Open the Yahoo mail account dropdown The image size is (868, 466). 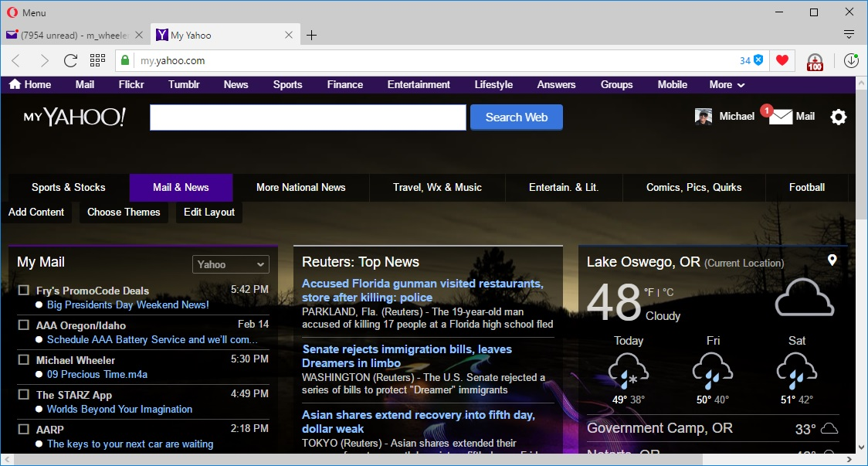coord(230,264)
